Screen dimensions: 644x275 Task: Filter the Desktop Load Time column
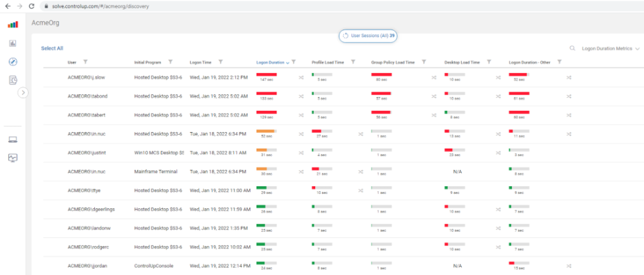pos(489,62)
